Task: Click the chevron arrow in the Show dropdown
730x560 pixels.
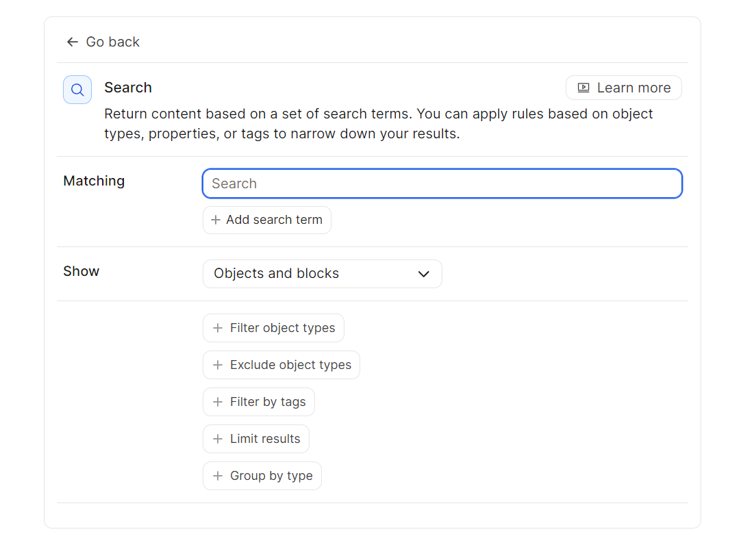Action: pos(424,274)
